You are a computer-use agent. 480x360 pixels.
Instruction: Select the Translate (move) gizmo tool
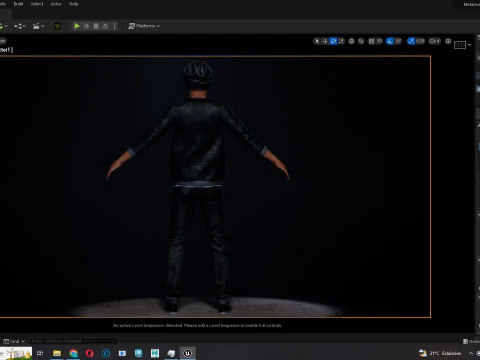(x=325, y=41)
